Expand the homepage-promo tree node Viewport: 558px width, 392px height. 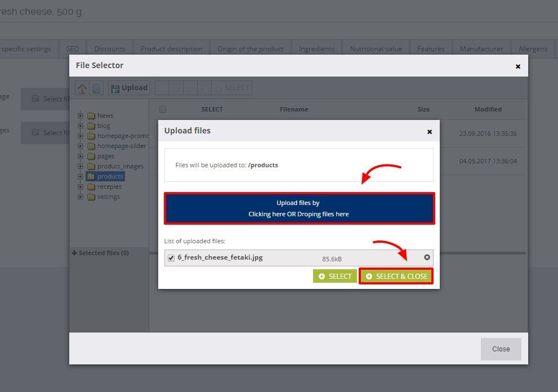click(81, 136)
